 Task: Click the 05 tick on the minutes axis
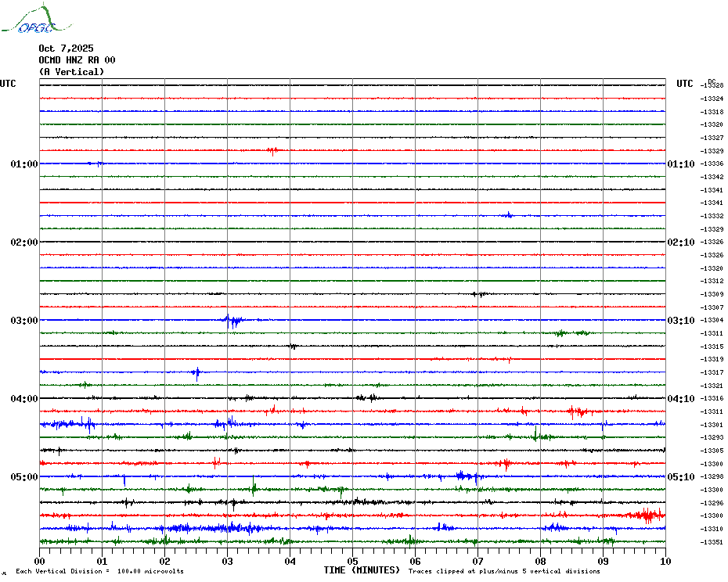(352, 561)
